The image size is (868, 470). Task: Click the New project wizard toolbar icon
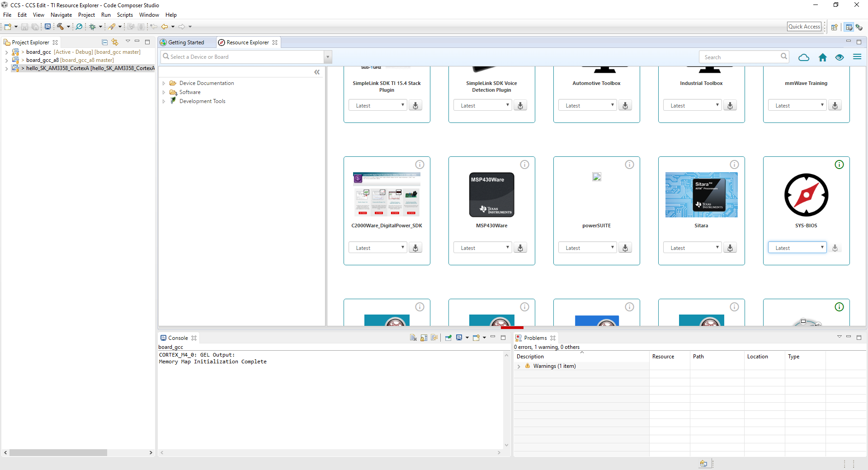[x=8, y=27]
